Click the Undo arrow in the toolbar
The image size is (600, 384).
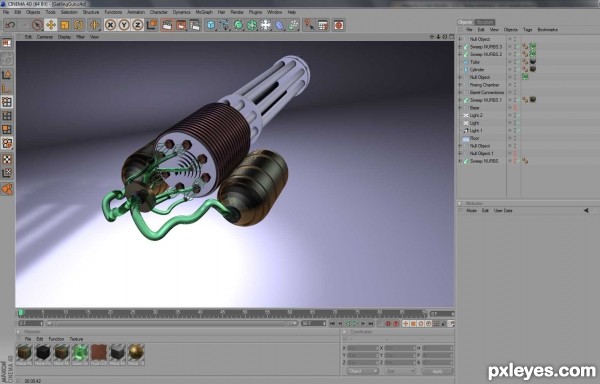[10, 25]
